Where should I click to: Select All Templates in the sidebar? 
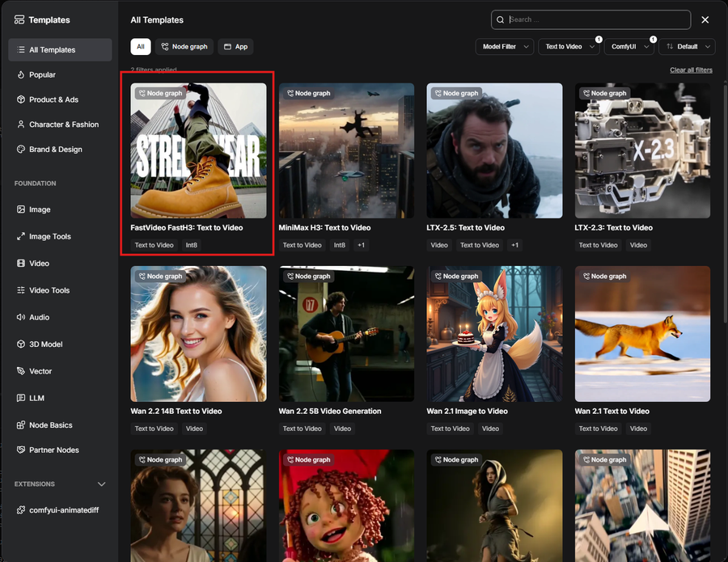(60, 49)
